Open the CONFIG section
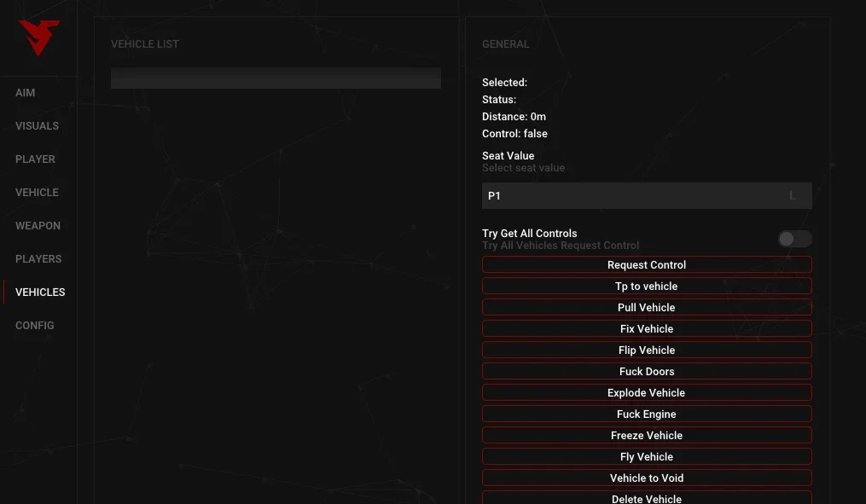This screenshot has height=504, width=866. coord(35,325)
